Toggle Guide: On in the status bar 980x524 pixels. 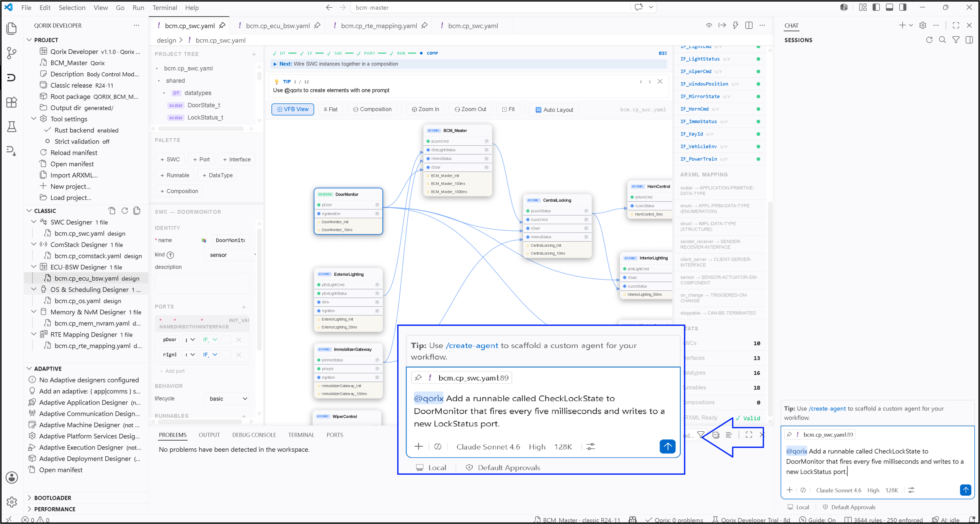pos(818,520)
